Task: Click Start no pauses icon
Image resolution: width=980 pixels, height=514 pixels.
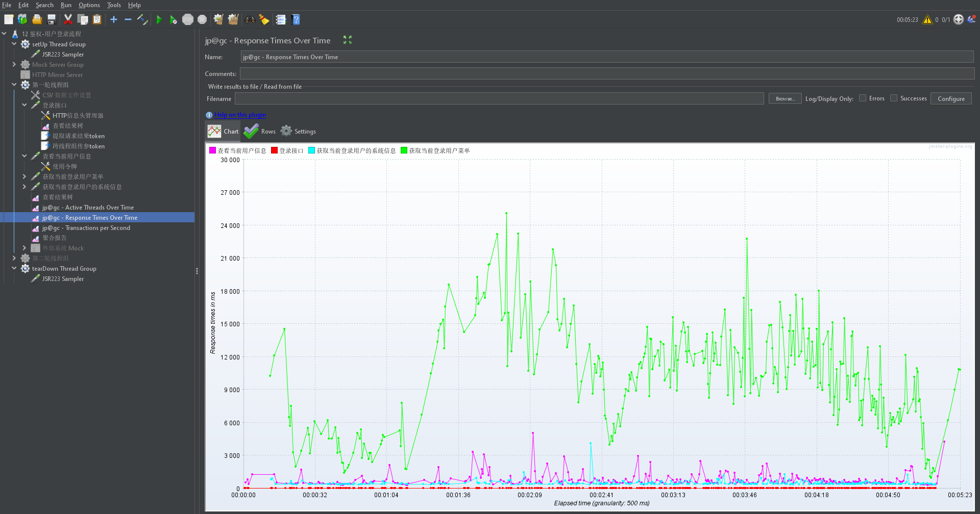Action: pyautogui.click(x=174, y=19)
